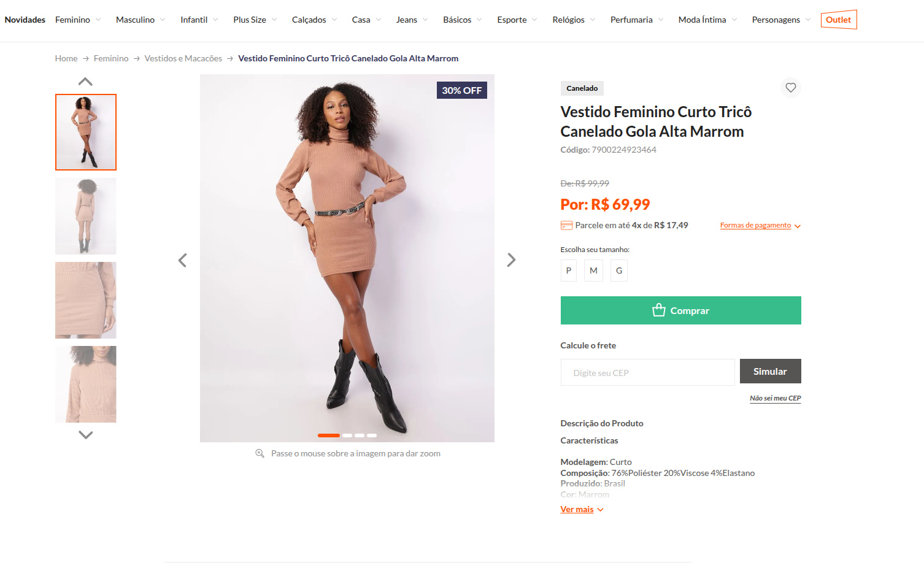This screenshot has height=568, width=924.
Task: Select size M
Action: click(593, 271)
